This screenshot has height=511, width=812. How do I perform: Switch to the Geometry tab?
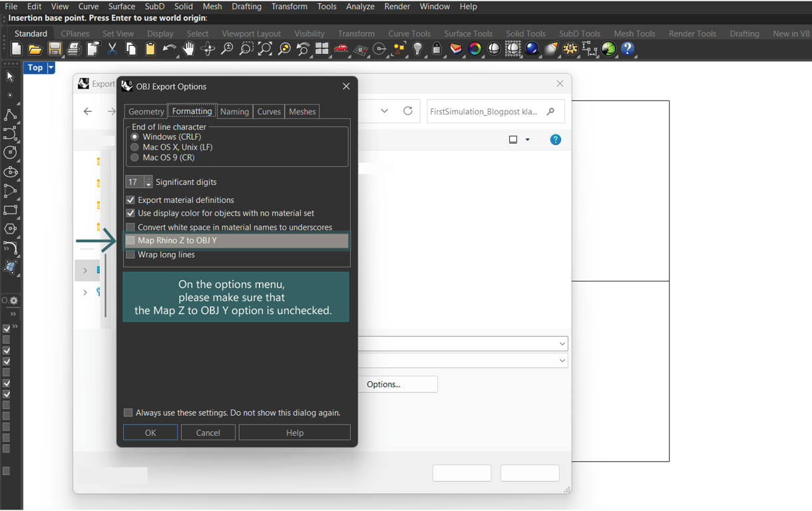[x=146, y=111]
